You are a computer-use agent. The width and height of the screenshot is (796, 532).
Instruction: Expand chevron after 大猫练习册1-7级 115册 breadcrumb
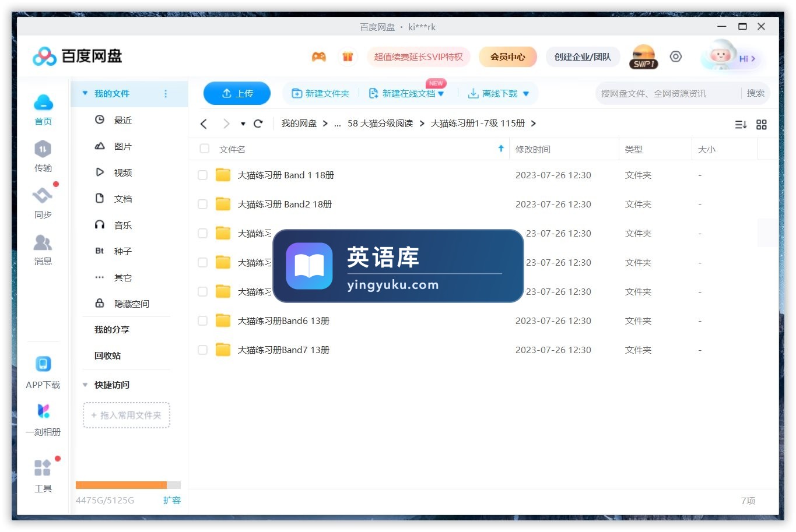[533, 124]
